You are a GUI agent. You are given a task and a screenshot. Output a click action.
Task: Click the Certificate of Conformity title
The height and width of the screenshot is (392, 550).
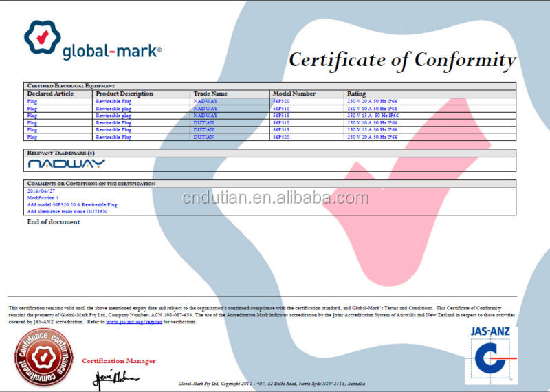tap(402, 60)
